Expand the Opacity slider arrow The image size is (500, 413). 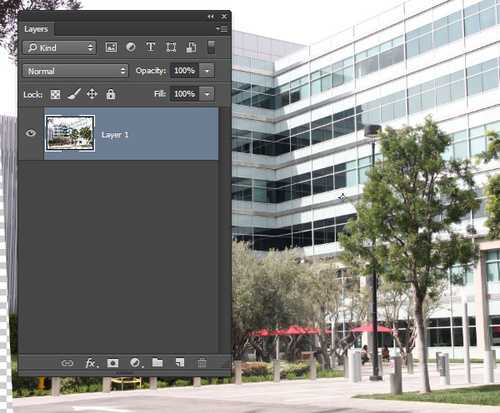point(207,71)
